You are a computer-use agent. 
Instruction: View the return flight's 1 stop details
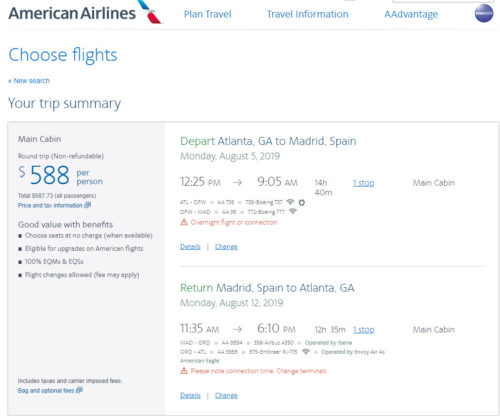click(x=364, y=330)
